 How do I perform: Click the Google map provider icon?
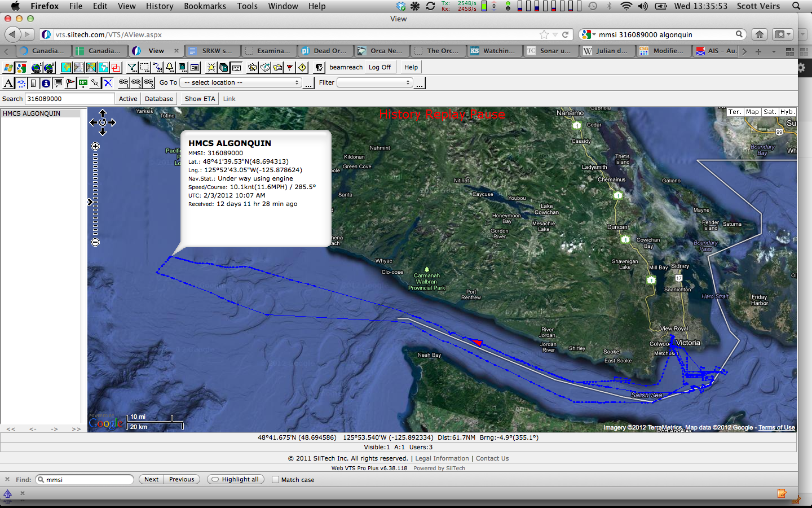coord(21,68)
